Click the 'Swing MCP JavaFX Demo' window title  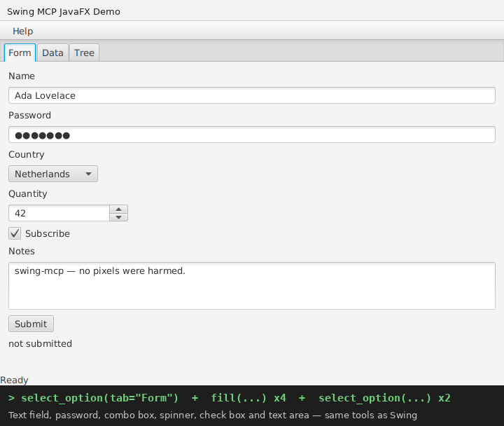(x=64, y=12)
